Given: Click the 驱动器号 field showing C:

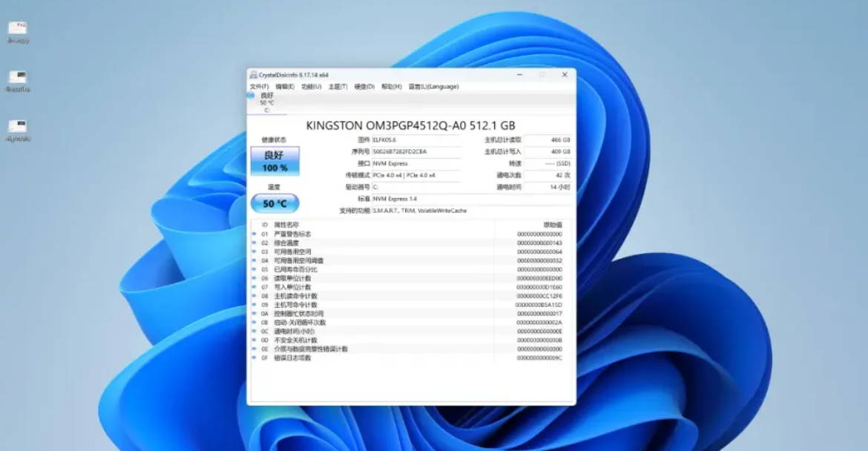Looking at the screenshot, I should [x=415, y=187].
